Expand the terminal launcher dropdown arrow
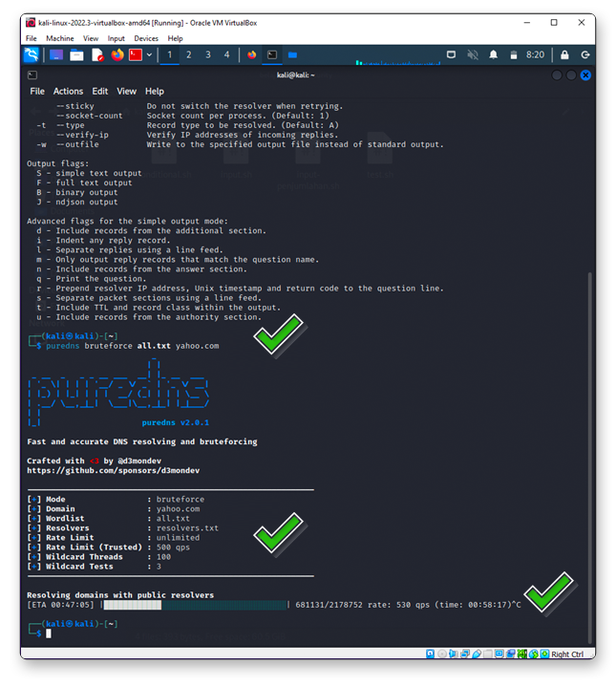Image resolution: width=616 pixels, height=687 pixels. 149,54
